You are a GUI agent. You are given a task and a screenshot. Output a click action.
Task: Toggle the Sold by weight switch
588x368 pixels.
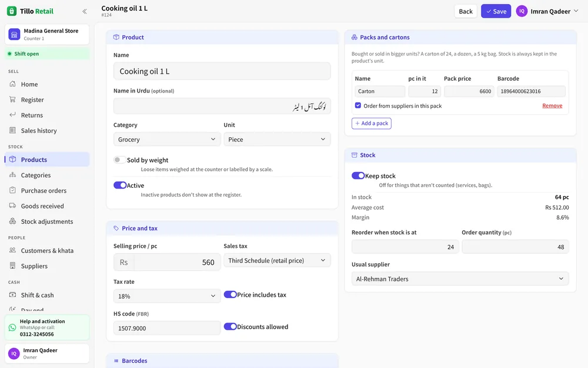pyautogui.click(x=119, y=160)
